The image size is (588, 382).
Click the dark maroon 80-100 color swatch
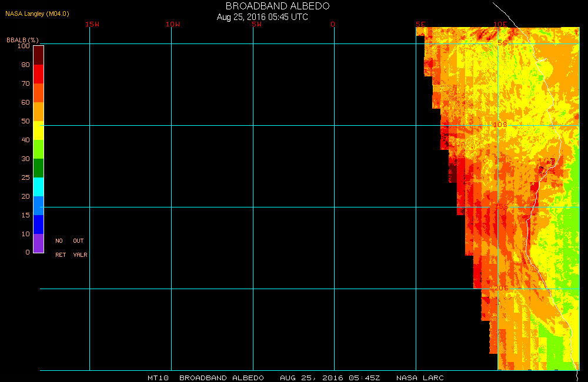[x=39, y=55]
